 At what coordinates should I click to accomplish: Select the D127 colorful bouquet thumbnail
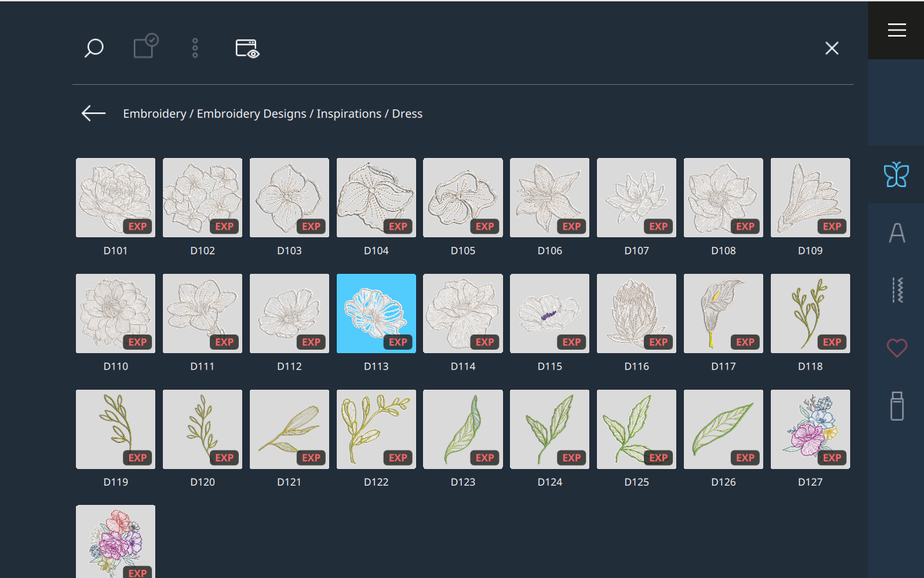(810, 430)
